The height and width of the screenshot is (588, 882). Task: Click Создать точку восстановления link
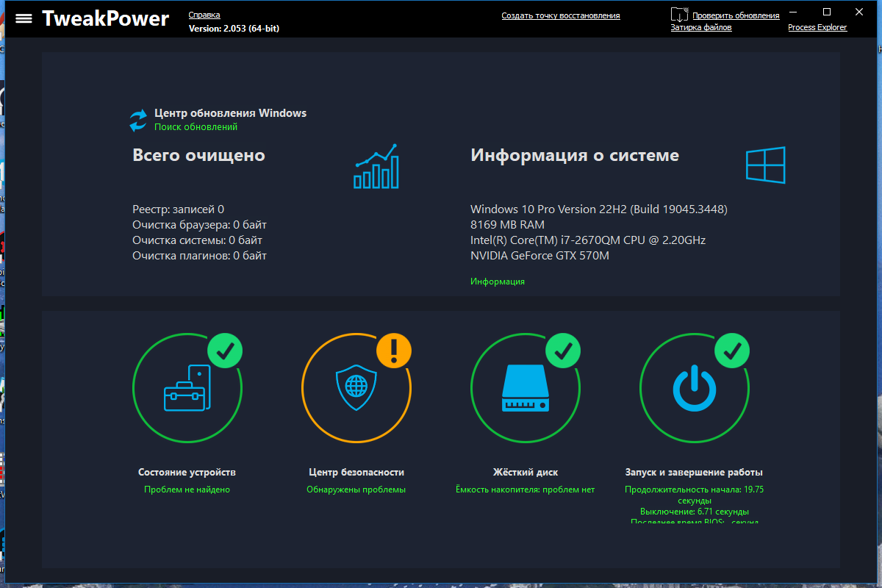[x=560, y=15]
